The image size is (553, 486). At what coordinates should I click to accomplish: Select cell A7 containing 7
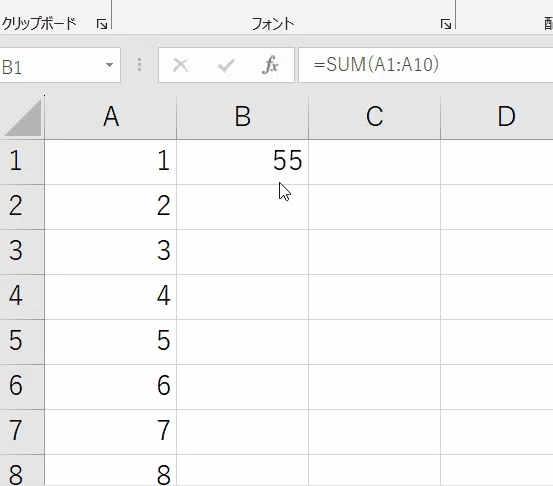pos(111,432)
